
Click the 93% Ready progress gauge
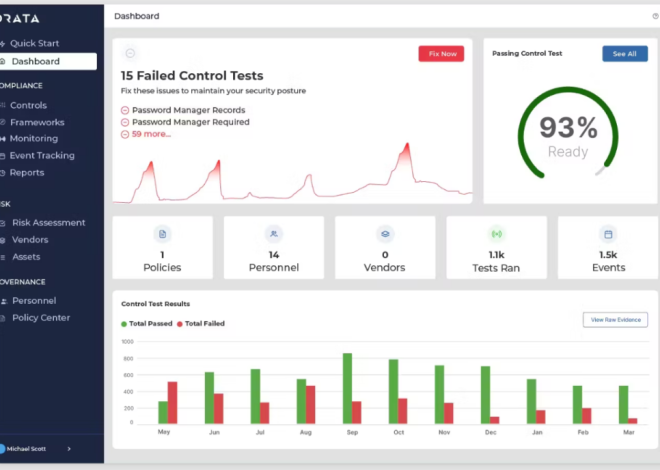point(568,133)
